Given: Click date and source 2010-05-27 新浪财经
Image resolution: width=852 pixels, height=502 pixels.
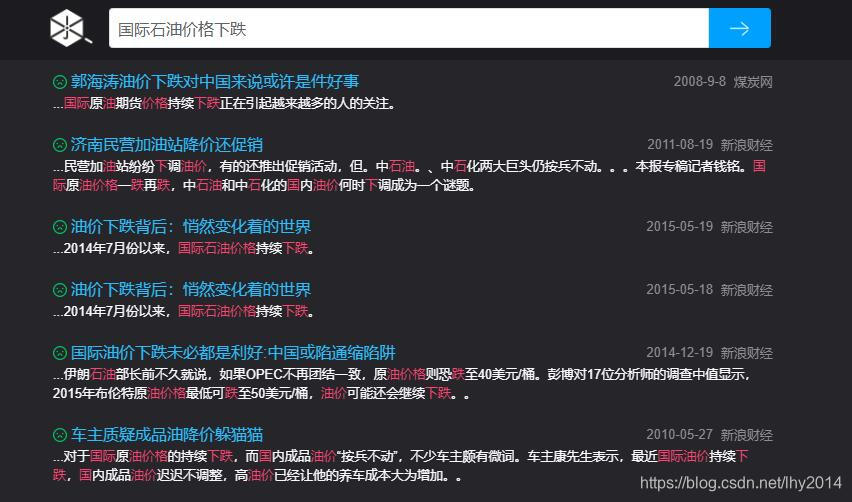Looking at the screenshot, I should click(x=710, y=435).
